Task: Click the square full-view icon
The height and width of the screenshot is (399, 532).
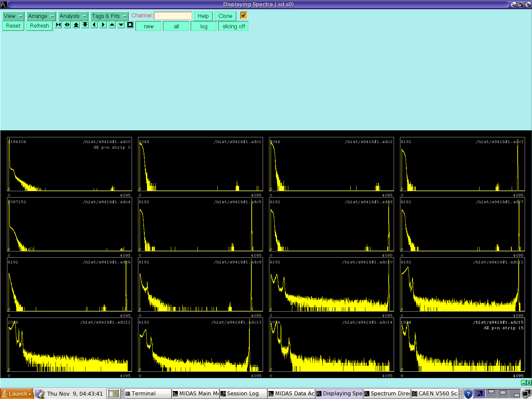Action: [130, 25]
